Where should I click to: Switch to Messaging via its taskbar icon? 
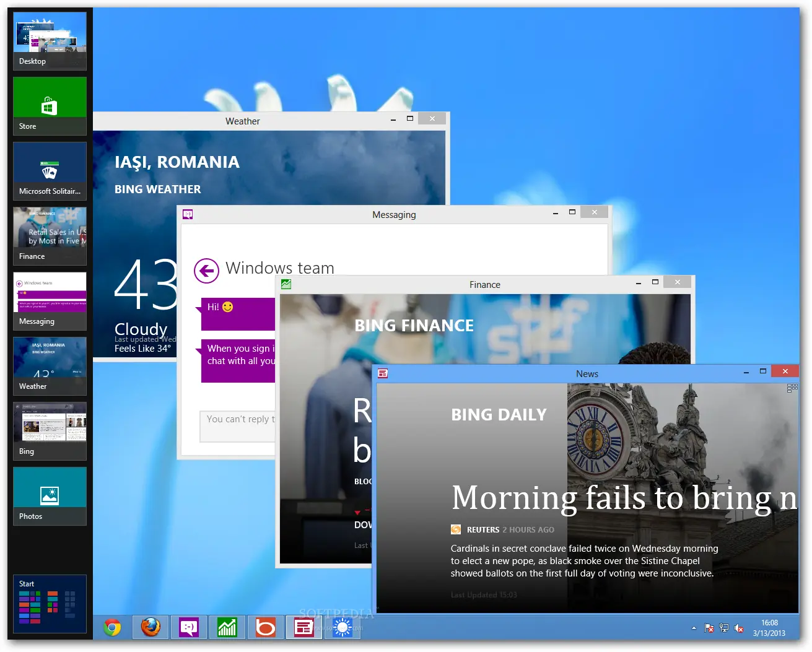[x=189, y=627]
